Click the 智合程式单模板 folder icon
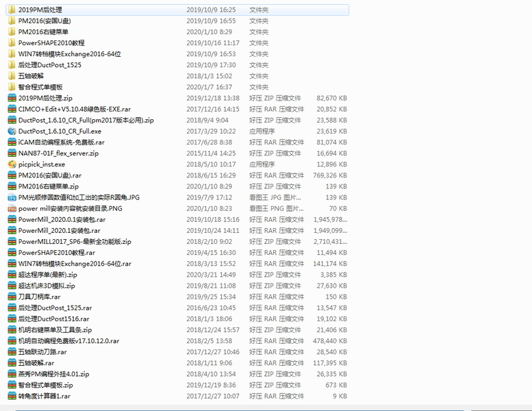Image resolution: width=532 pixels, height=411 pixels. (12, 87)
